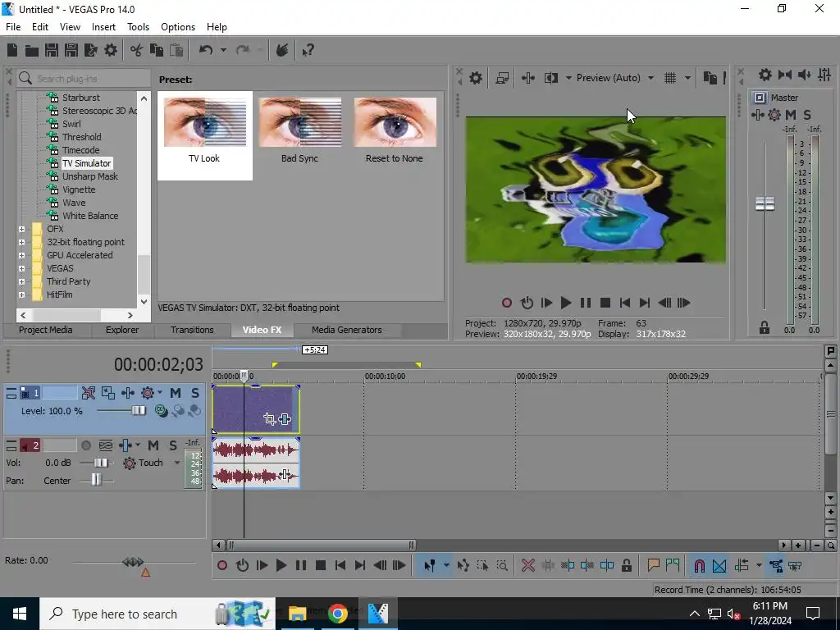Open project properties gear in main toolbar
The image size is (840, 630).
coord(111,50)
